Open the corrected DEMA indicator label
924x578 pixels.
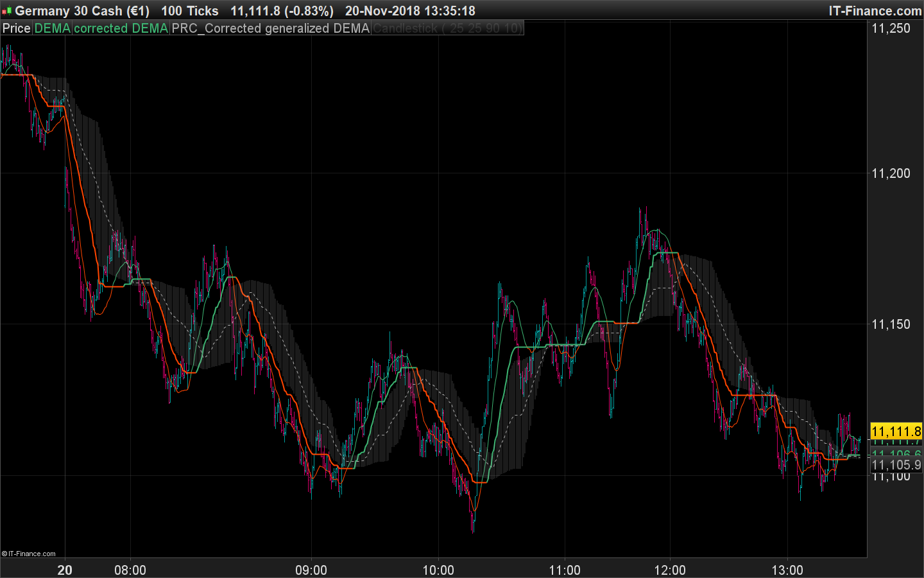(x=121, y=28)
